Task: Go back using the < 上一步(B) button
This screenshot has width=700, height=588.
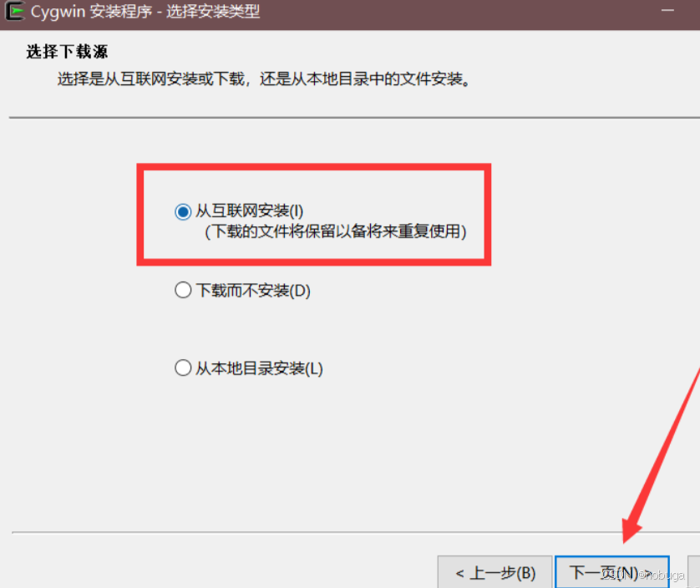Action: 495,572
